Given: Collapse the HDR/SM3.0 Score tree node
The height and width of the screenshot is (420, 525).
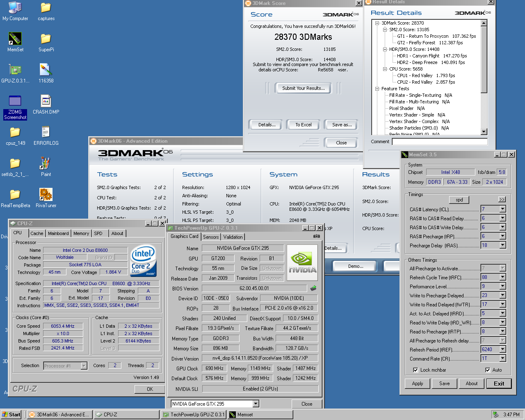Looking at the screenshot, I should (385, 49).
